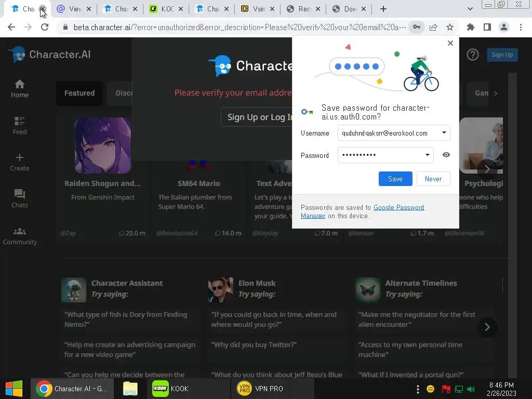Viewport: 532px width, 399px height.
Task: Open a new tab with the plus button
Action: 383,9
